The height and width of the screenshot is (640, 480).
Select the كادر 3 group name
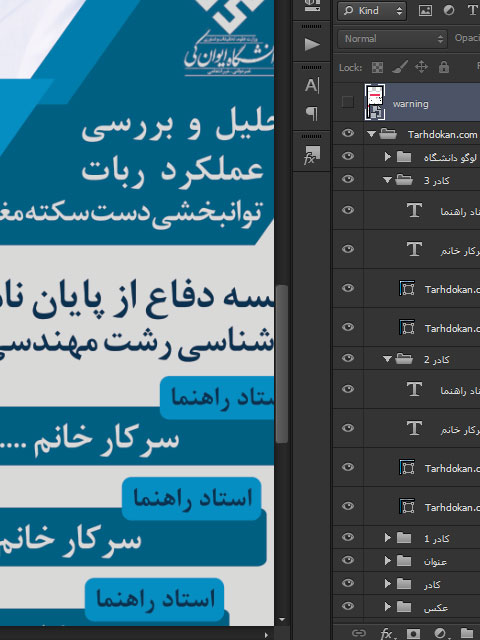[x=437, y=180]
